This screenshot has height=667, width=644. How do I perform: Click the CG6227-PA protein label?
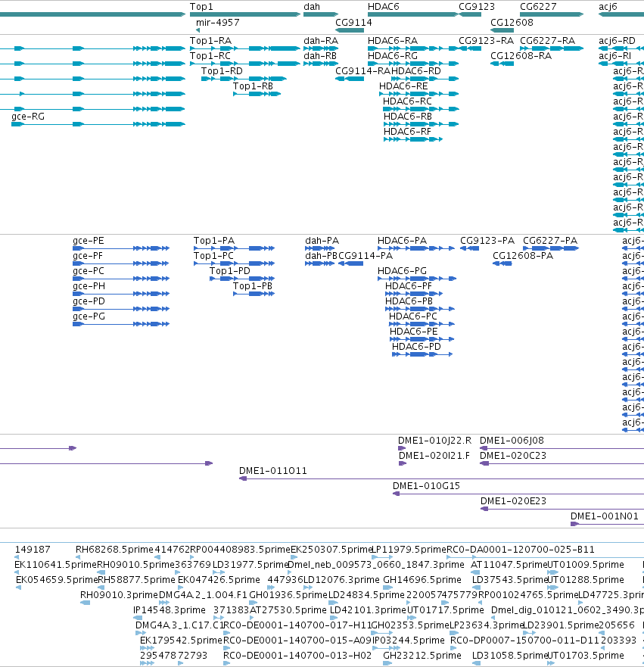coord(550,241)
